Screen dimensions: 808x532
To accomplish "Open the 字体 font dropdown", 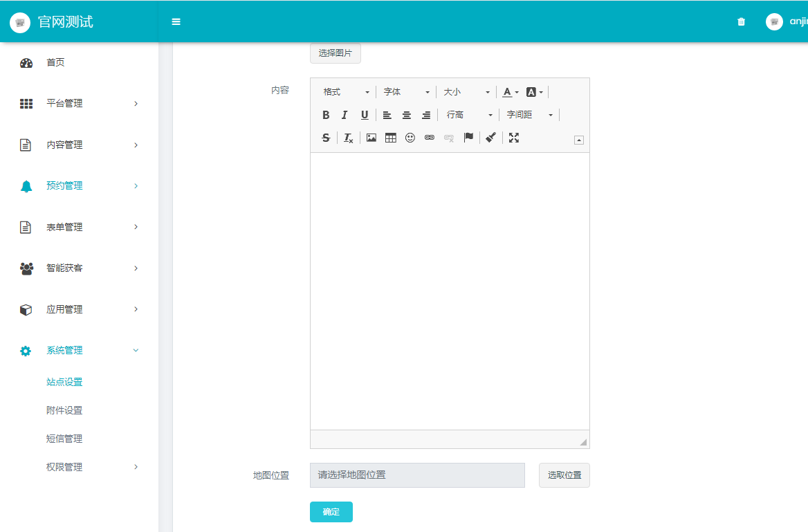I will [x=407, y=92].
